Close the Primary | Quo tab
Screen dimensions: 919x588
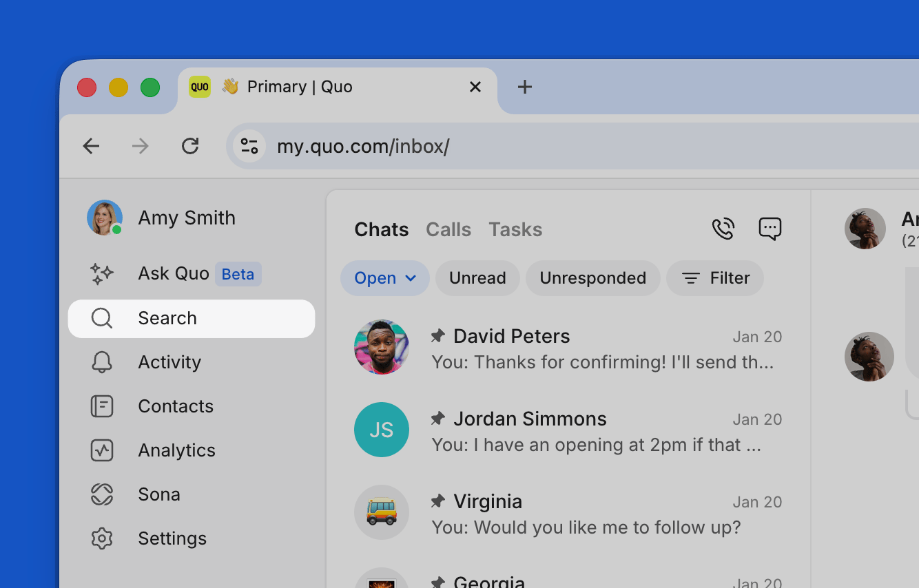click(475, 87)
